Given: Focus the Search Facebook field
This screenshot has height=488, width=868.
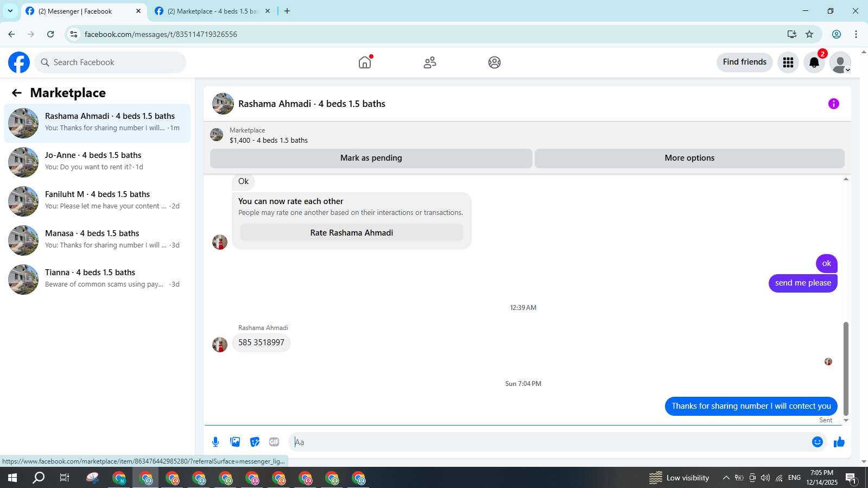Looking at the screenshot, I should [110, 62].
